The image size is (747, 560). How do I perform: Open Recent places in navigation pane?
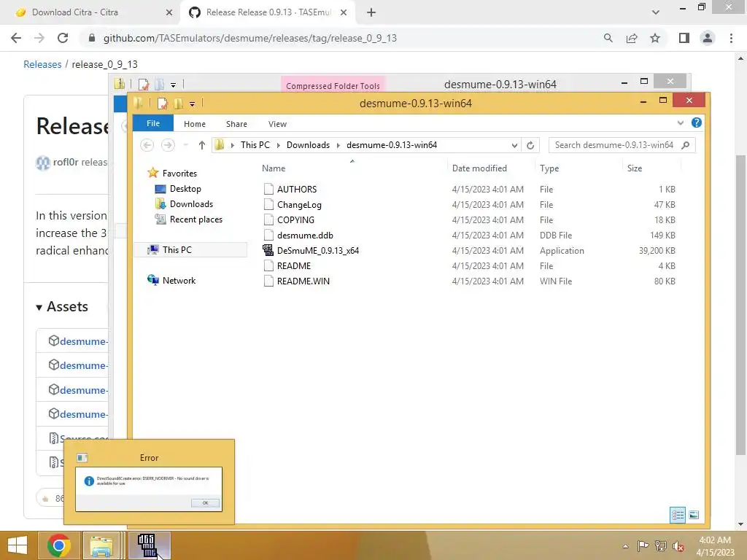point(196,219)
